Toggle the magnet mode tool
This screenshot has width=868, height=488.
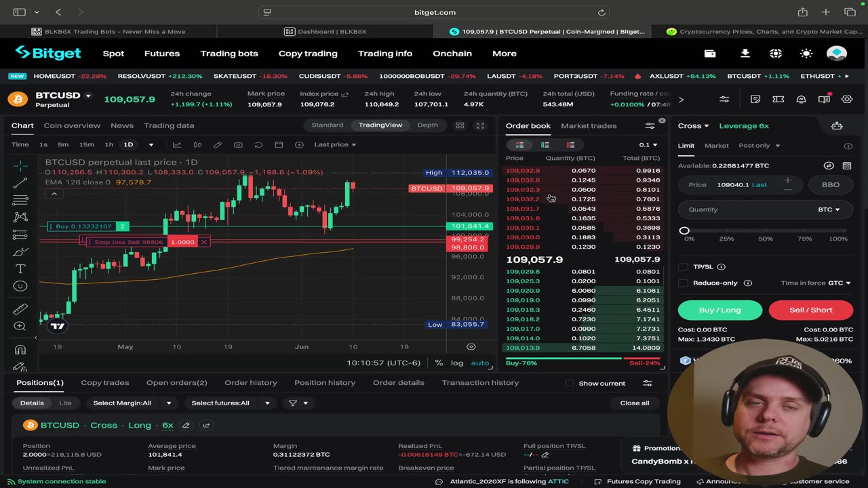20,350
